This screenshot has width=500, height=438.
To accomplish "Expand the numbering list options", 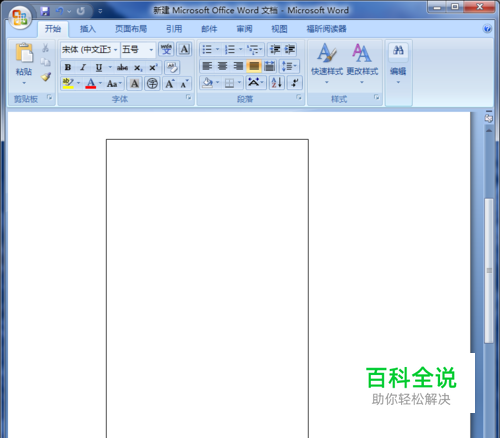I will 241,50.
